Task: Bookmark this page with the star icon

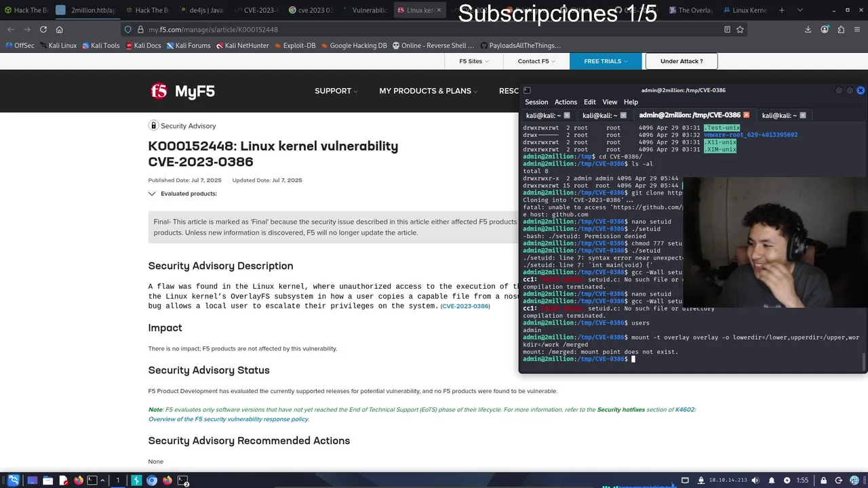Action: coord(740,29)
